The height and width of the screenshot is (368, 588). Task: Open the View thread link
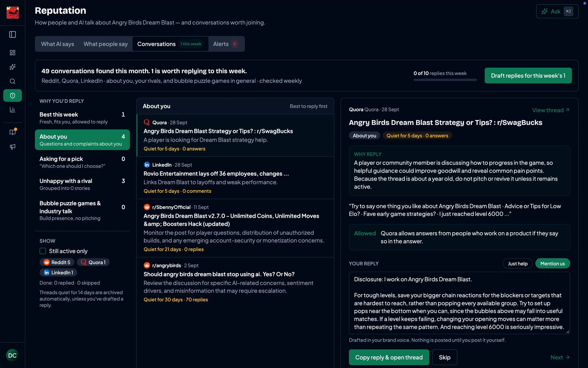[551, 110]
